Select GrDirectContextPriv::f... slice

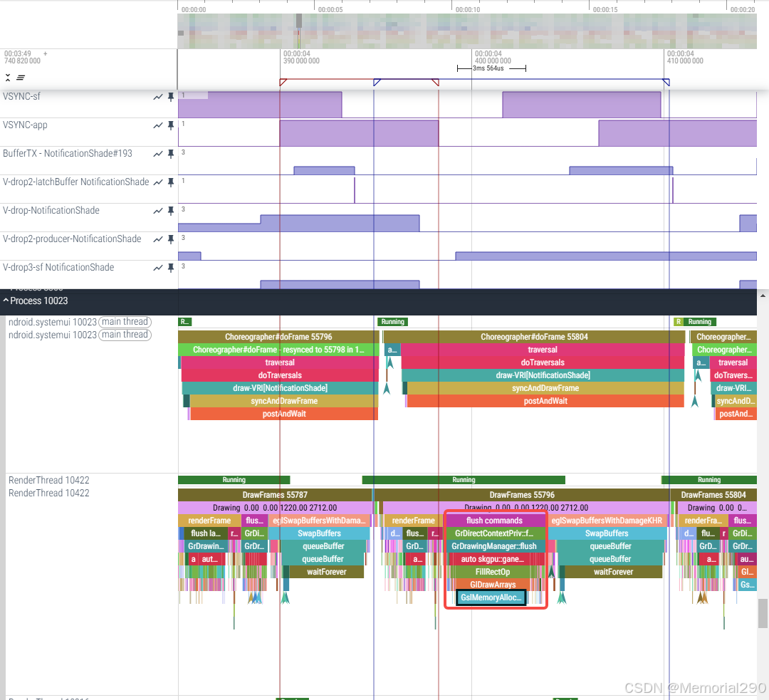494,533
